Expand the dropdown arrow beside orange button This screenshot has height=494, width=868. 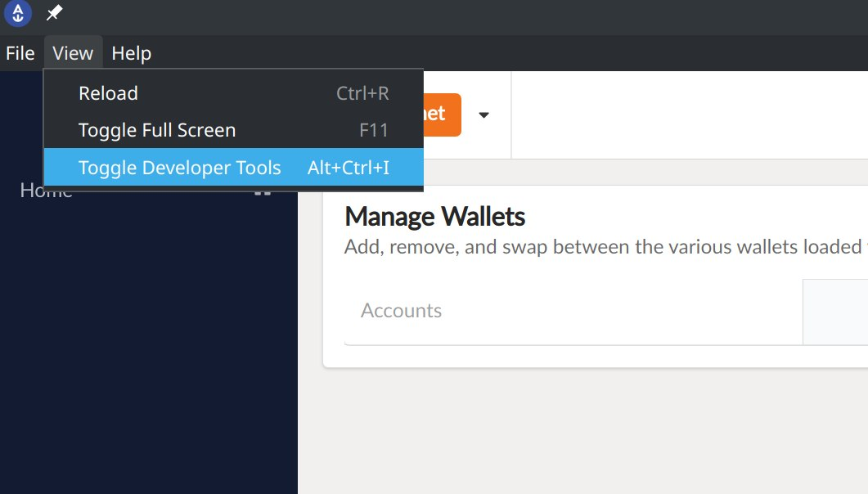(x=483, y=115)
